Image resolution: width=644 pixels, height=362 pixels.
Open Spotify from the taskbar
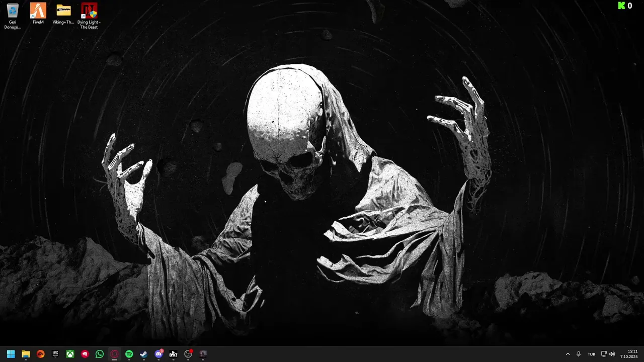[129, 354]
